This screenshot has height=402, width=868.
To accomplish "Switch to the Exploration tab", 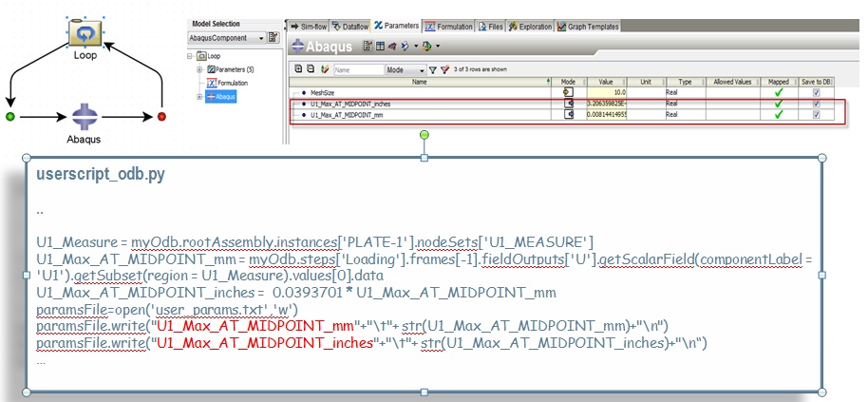I will click(x=530, y=26).
